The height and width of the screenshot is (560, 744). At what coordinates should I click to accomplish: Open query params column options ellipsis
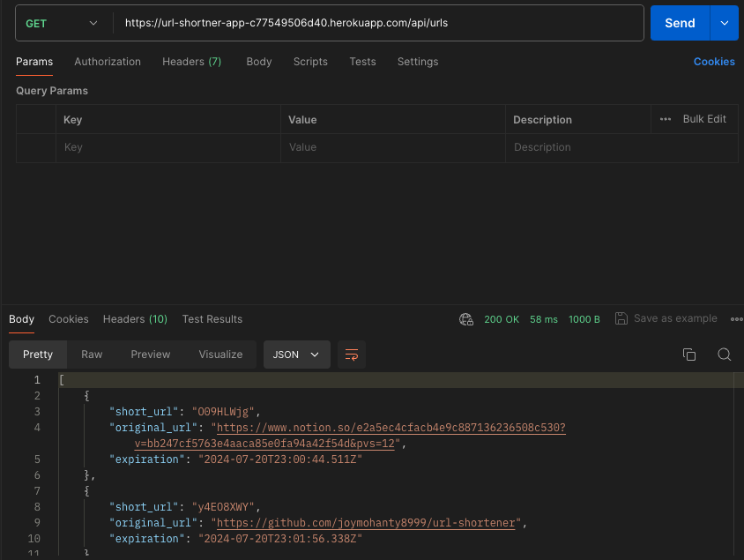[666, 119]
